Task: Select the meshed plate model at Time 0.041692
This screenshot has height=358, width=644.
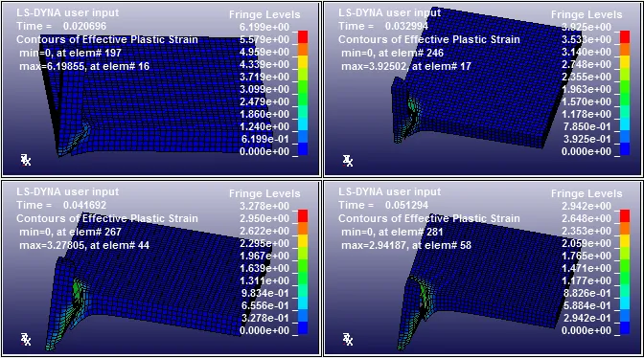Action: [158, 280]
